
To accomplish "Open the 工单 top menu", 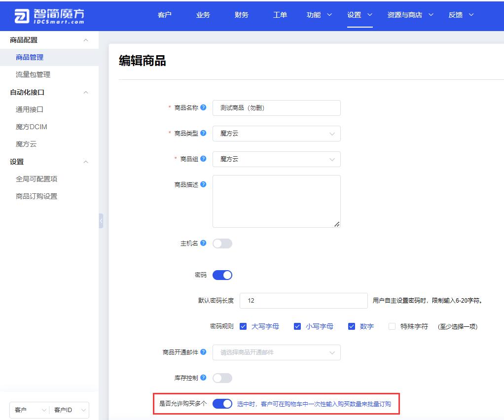I will click(280, 15).
